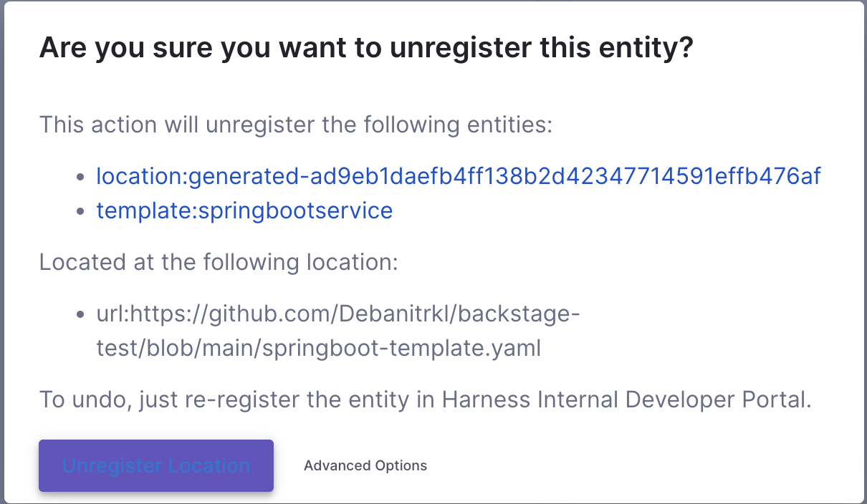Click 'This action will unregister' description text
The height and width of the screenshot is (504, 867).
click(297, 125)
